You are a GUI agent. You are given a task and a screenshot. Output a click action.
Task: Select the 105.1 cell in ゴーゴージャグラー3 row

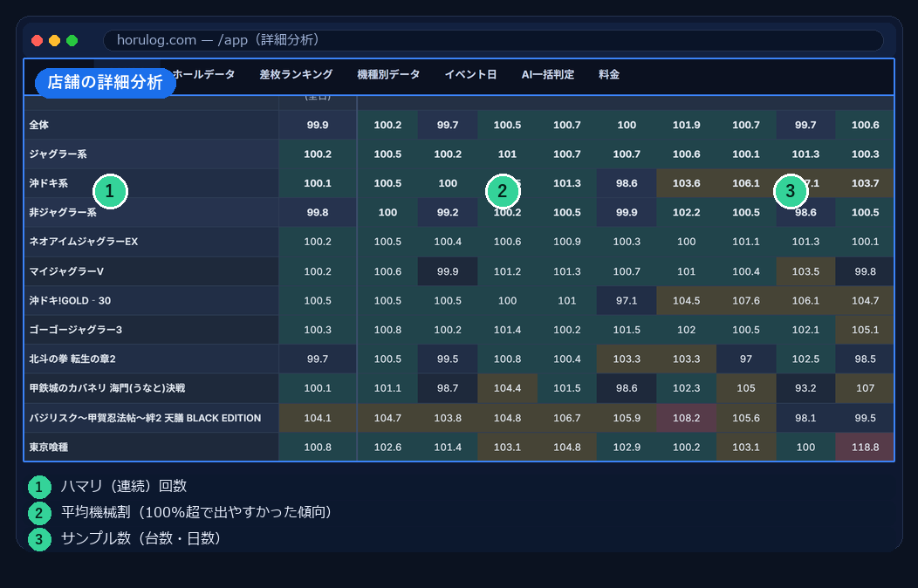[x=865, y=330]
